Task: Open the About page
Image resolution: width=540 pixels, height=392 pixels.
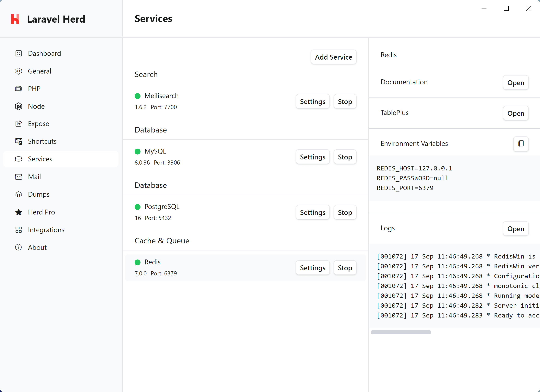Action: click(37, 247)
